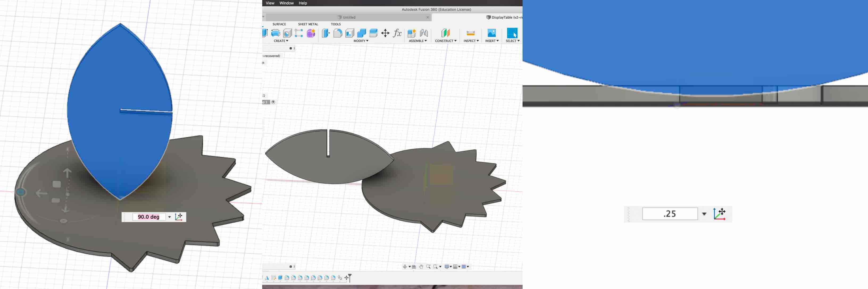Open the Zoom Window dropdown arrow
Viewport: 868px width, 289px height.
[x=440, y=267]
